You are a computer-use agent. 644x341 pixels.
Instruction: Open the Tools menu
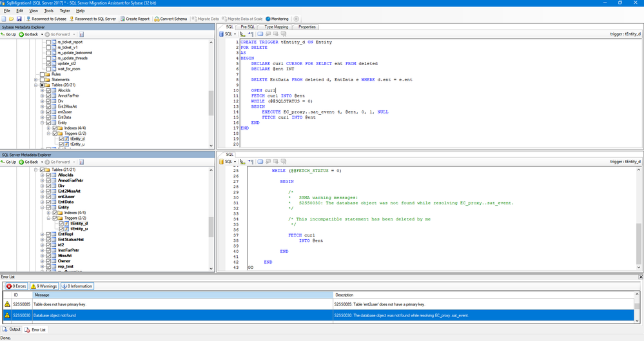pyautogui.click(x=49, y=11)
